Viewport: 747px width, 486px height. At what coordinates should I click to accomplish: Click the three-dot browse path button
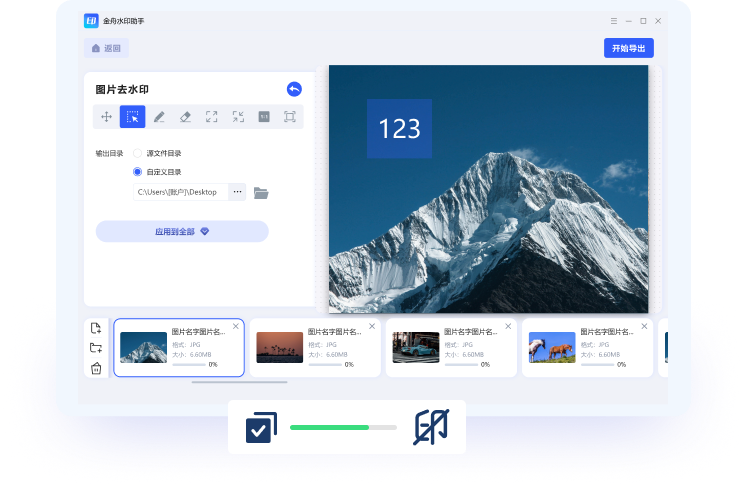click(237, 191)
